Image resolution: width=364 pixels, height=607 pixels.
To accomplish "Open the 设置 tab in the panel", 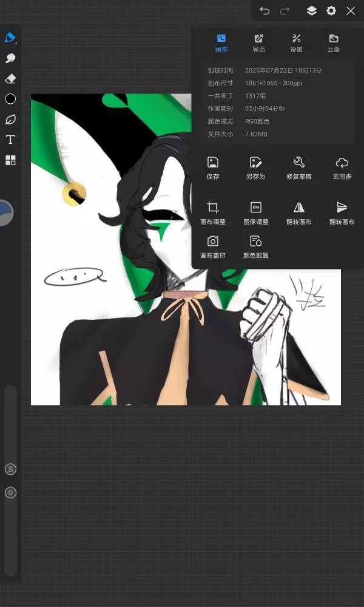I will pyautogui.click(x=296, y=43).
